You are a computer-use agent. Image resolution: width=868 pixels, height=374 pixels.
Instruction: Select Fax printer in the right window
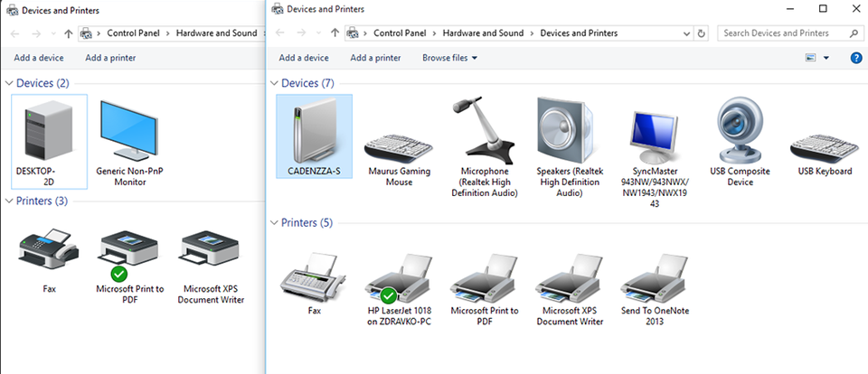click(314, 284)
